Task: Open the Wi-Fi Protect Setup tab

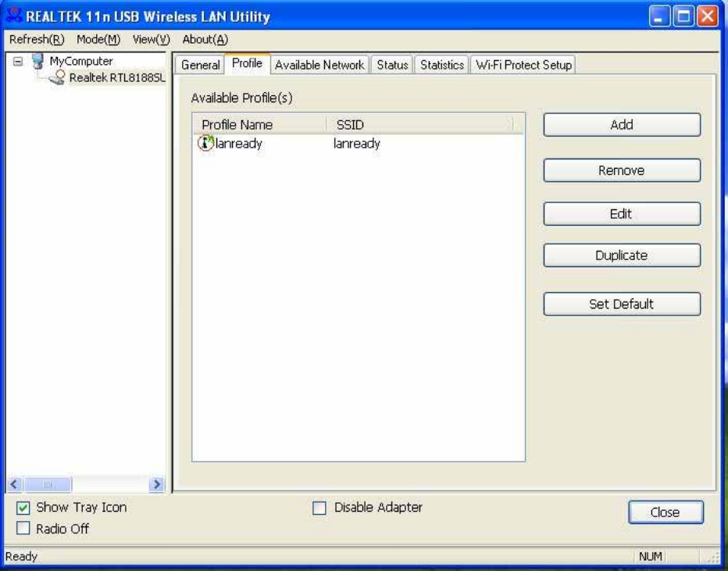Action: (523, 65)
